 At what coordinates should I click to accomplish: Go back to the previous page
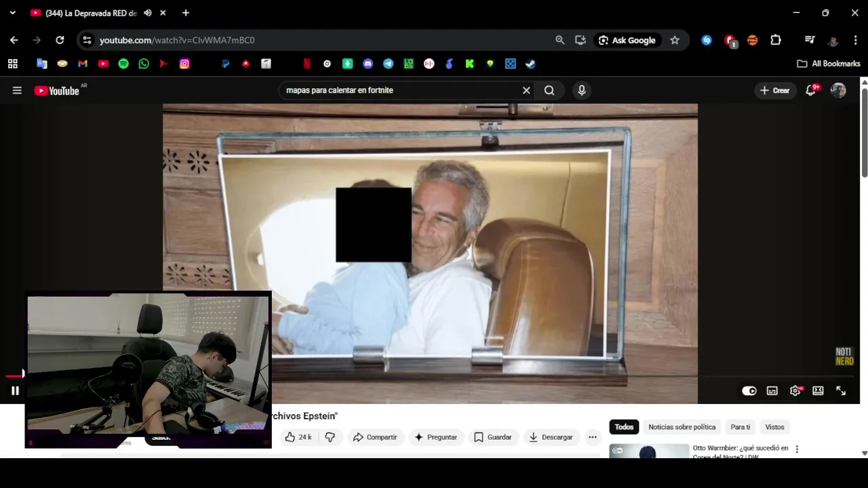pyautogui.click(x=14, y=40)
